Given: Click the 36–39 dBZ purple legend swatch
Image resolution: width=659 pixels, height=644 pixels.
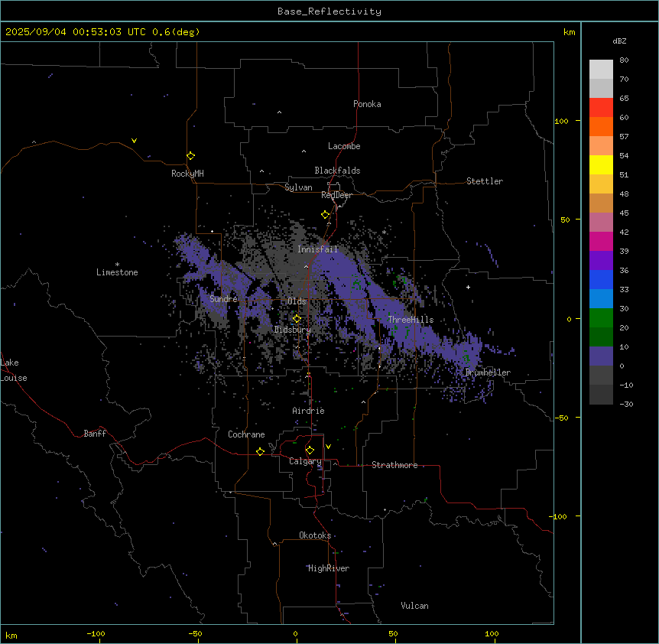Looking at the screenshot, I should 601,261.
